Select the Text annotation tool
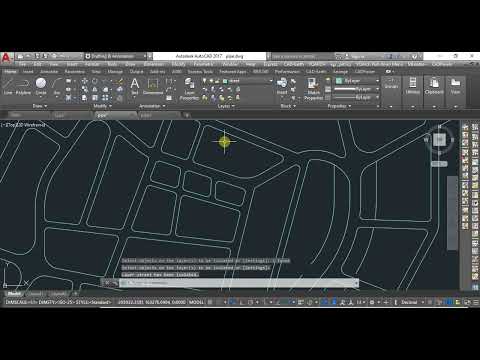The width and height of the screenshot is (480, 360). [135, 86]
